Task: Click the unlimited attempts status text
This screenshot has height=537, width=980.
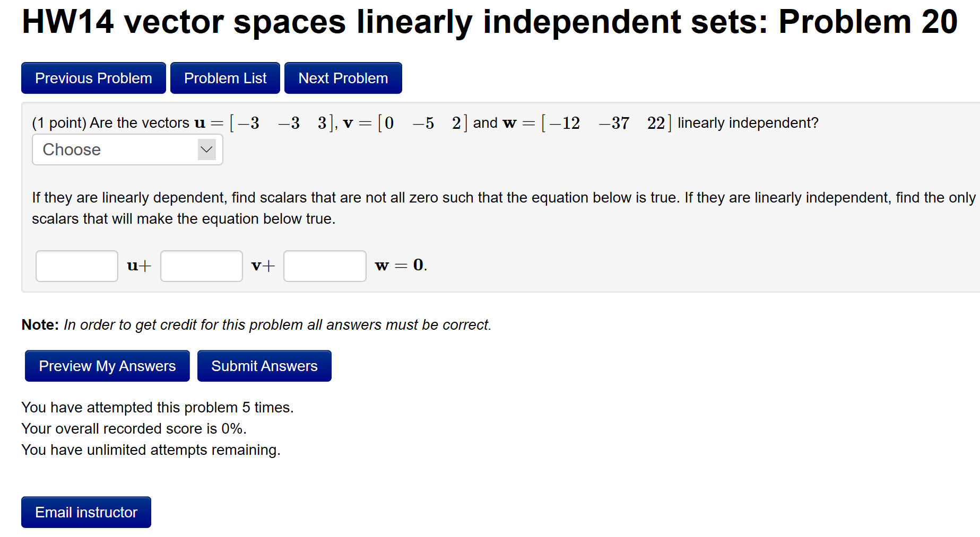Action: coord(151,450)
